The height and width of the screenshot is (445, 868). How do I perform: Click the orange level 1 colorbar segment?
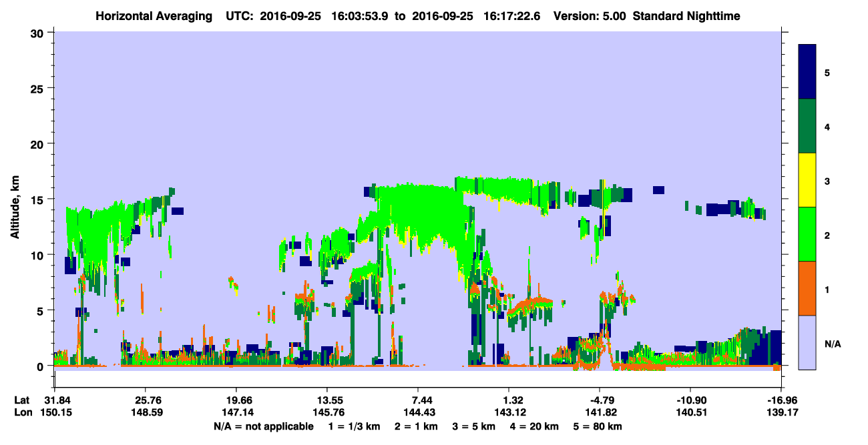coord(807,288)
